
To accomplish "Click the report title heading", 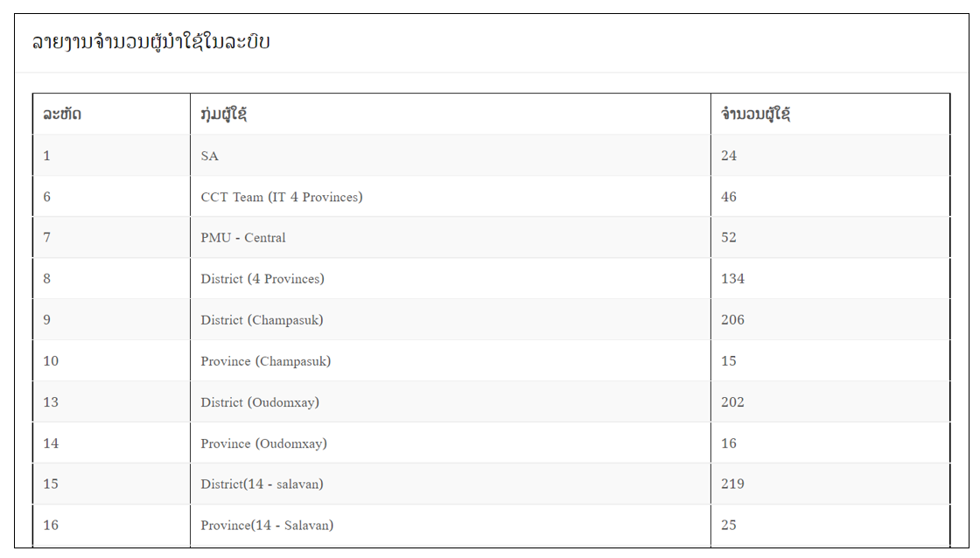I will point(150,42).
